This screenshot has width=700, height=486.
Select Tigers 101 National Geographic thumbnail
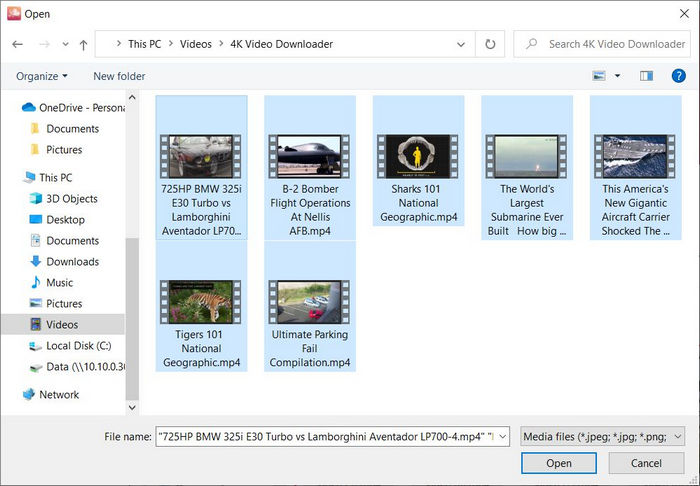[201, 302]
